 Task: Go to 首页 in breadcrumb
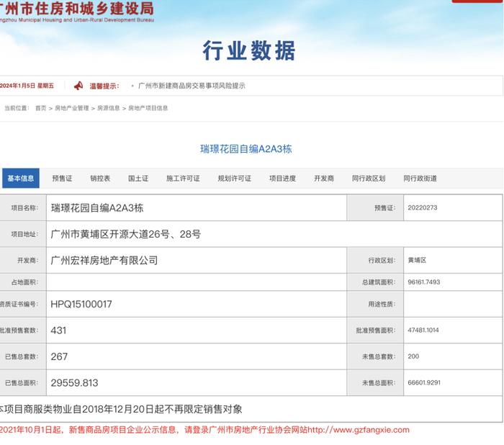(x=40, y=108)
